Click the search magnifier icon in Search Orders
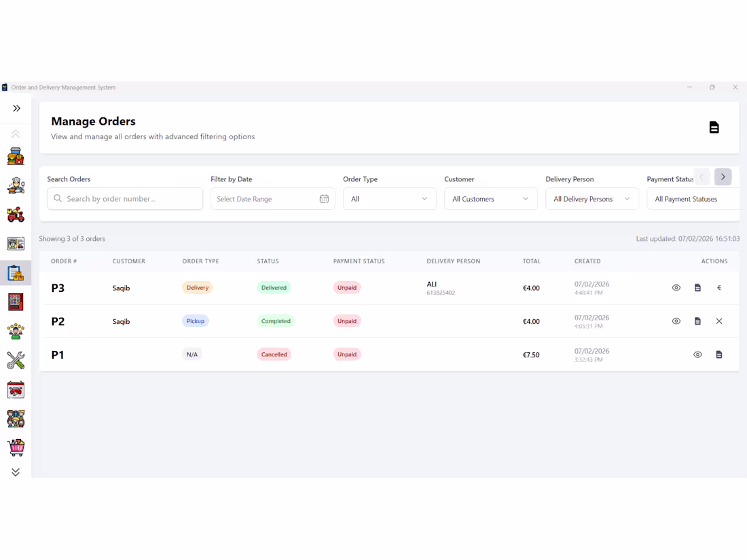Screen dimensions: 747x560 tap(58, 198)
